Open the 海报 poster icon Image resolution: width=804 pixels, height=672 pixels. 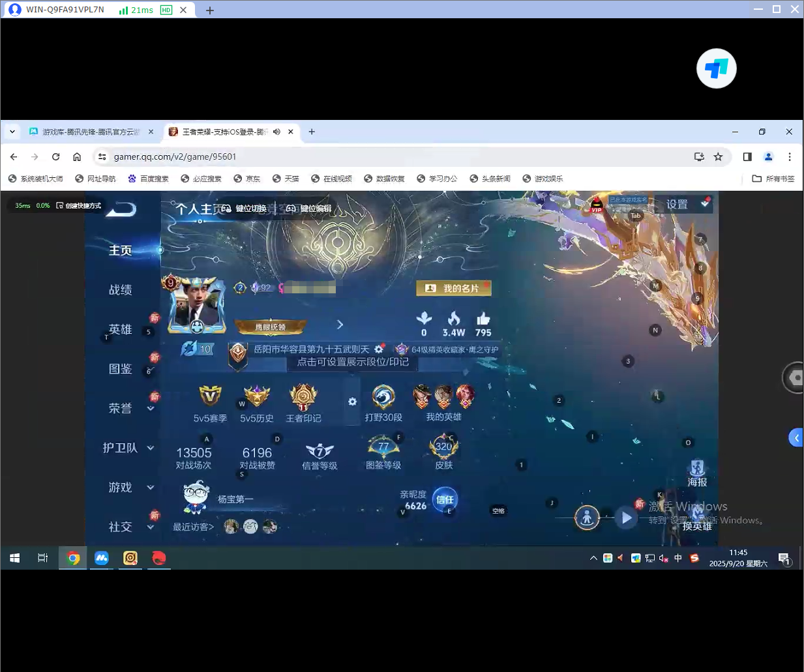pyautogui.click(x=697, y=473)
